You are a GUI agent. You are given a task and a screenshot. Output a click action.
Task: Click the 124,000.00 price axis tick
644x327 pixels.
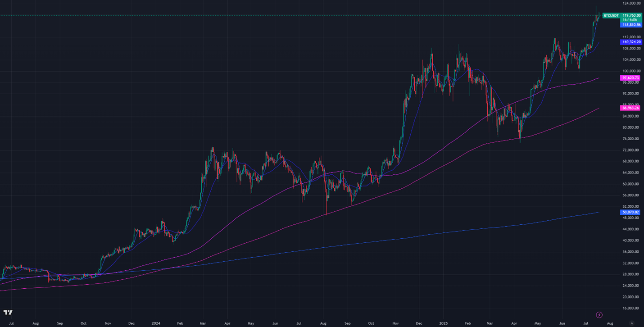tap(631, 3)
